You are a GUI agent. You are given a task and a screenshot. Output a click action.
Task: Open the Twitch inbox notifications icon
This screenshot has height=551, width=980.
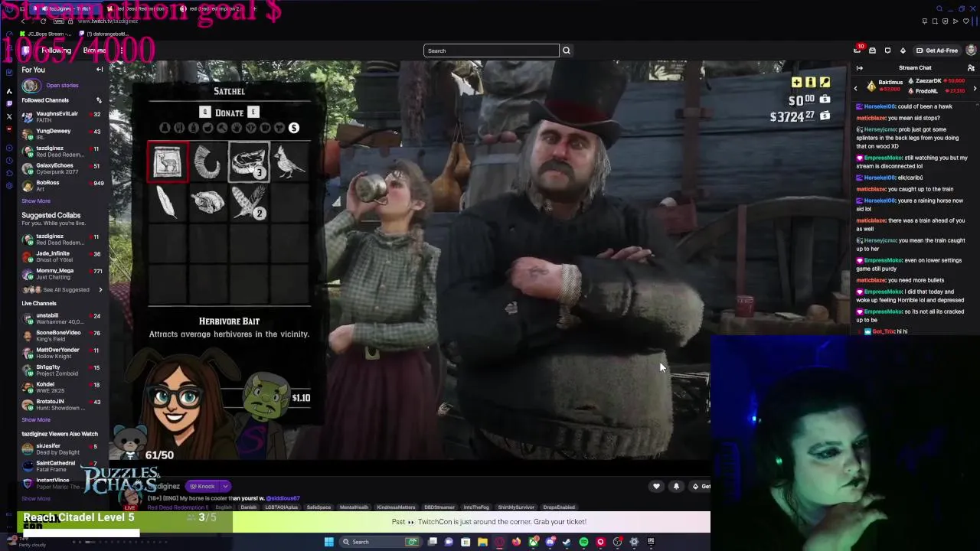pyautogui.click(x=872, y=51)
